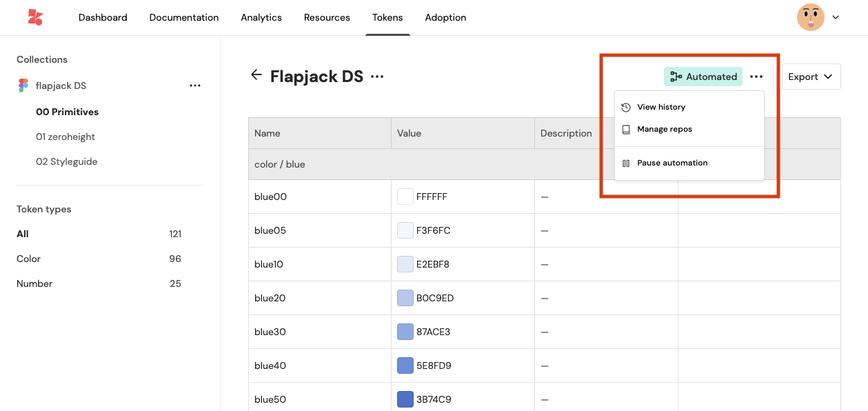Select View history from the menu
This screenshot has width=868, height=411.
pos(660,107)
